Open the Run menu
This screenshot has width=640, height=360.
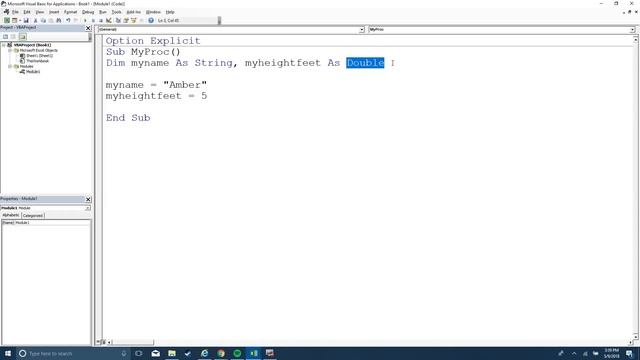click(x=103, y=12)
